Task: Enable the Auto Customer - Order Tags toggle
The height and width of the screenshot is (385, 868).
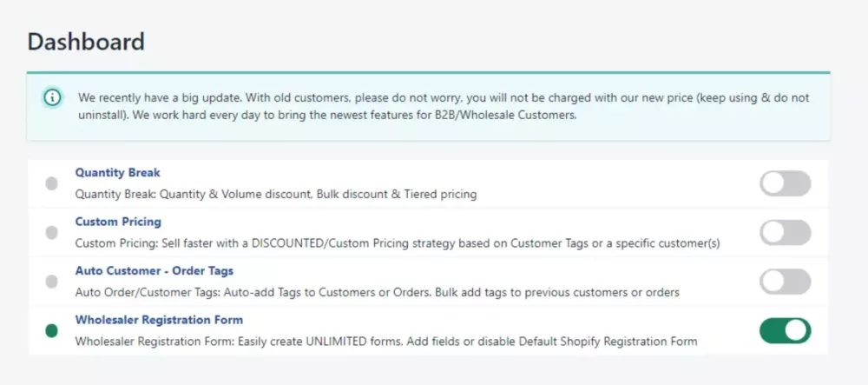Action: point(785,282)
